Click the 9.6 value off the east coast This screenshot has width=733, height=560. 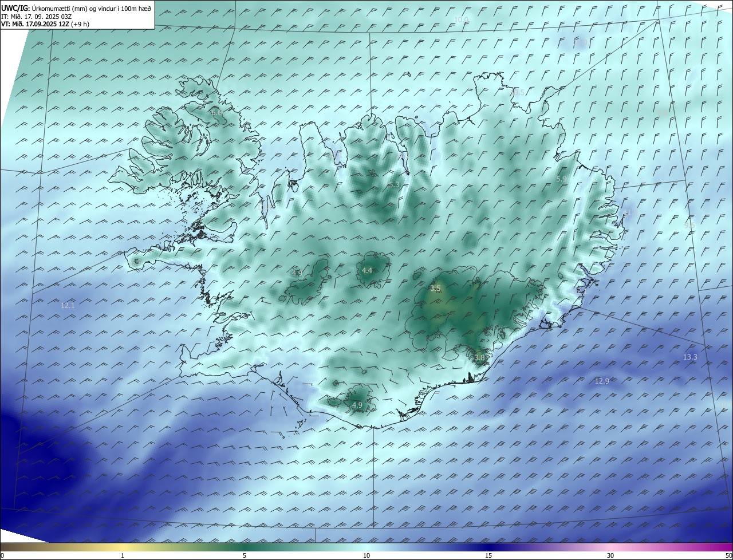(x=689, y=225)
